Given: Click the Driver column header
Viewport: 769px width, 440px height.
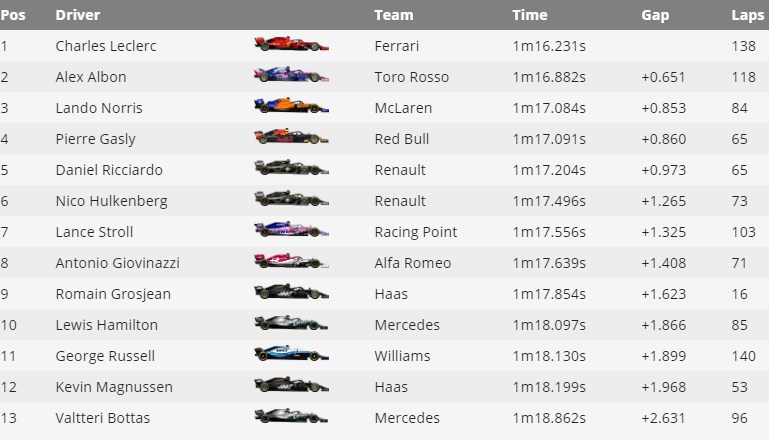Looking at the screenshot, I should click(77, 15).
